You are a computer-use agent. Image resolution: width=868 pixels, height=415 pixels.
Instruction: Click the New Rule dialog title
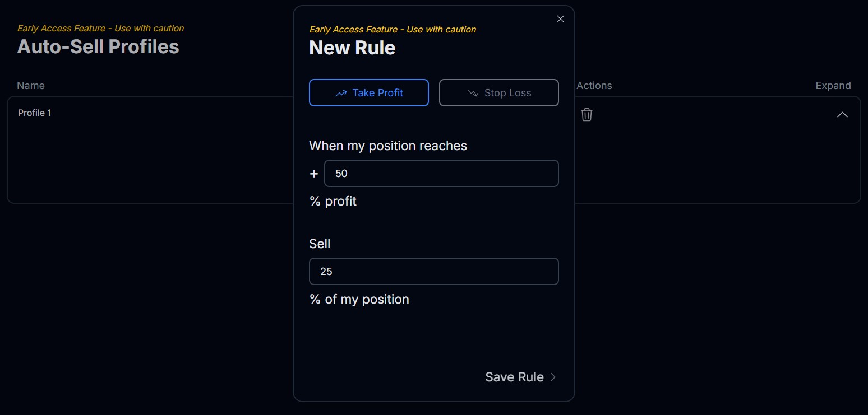coord(352,48)
